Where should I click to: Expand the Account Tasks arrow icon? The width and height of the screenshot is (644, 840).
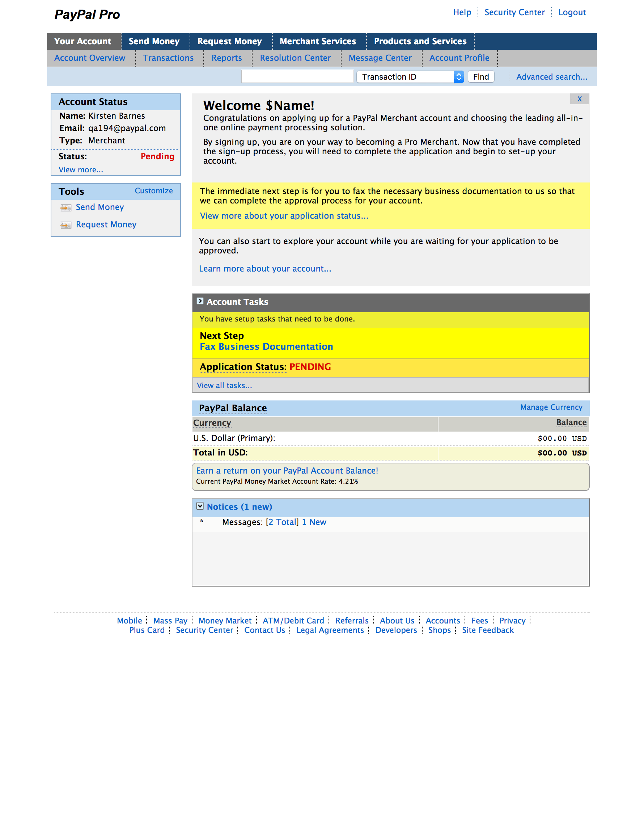pyautogui.click(x=200, y=301)
